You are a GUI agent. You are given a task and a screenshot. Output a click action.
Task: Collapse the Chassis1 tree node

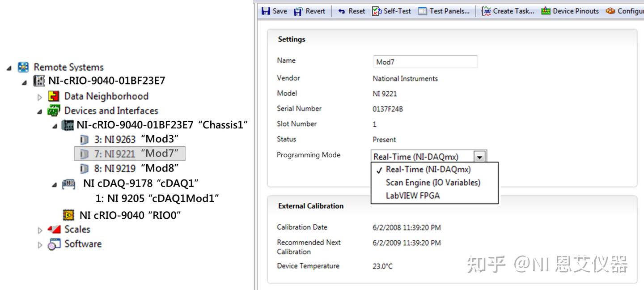coord(55,126)
